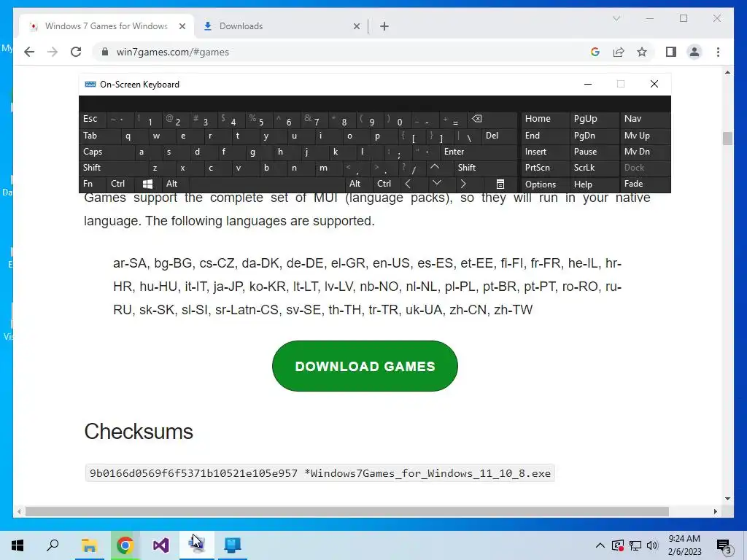Click the volume speaker tray icon
The height and width of the screenshot is (560, 747).
click(x=653, y=545)
